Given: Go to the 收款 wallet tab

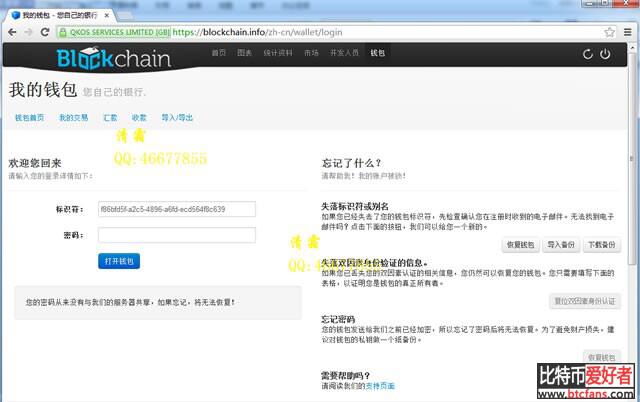Looking at the screenshot, I should pyautogui.click(x=139, y=118).
